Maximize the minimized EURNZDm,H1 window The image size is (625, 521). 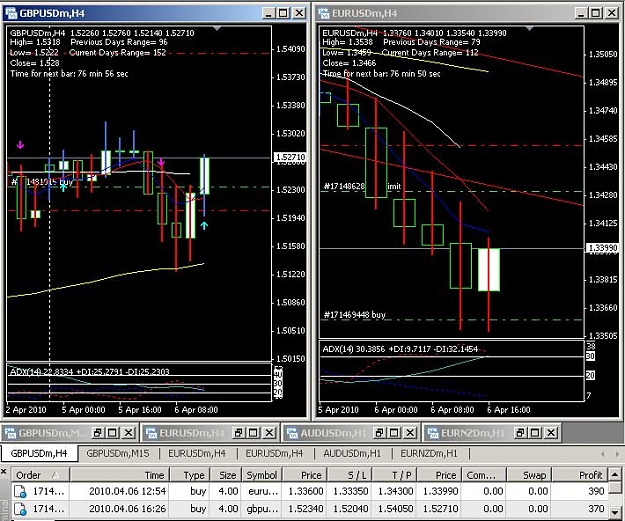click(x=535, y=433)
